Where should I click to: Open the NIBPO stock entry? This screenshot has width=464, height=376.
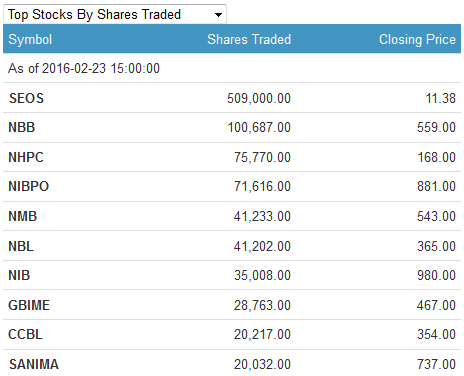coord(29,186)
